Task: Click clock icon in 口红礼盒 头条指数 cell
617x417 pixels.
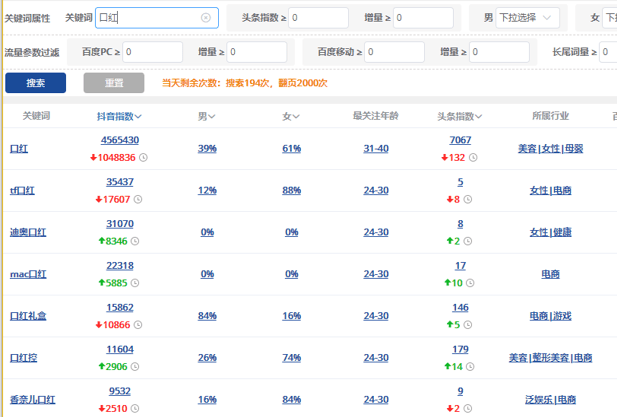Action: click(x=467, y=325)
